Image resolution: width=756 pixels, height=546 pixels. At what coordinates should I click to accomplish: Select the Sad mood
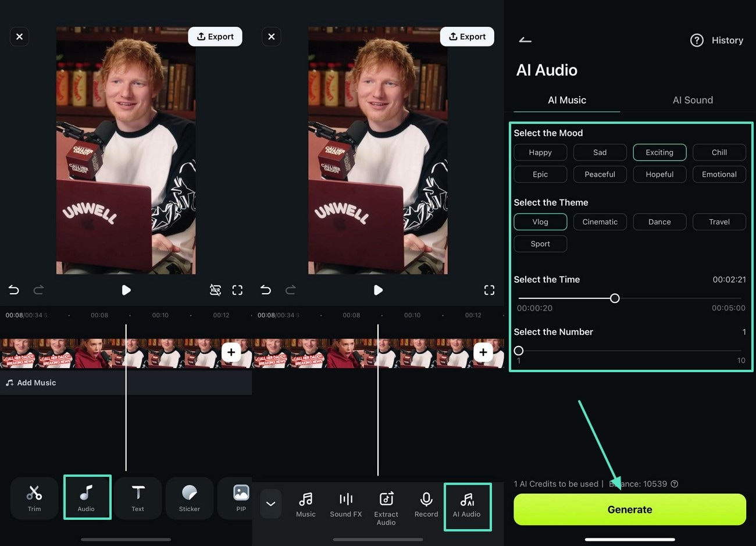pos(600,152)
